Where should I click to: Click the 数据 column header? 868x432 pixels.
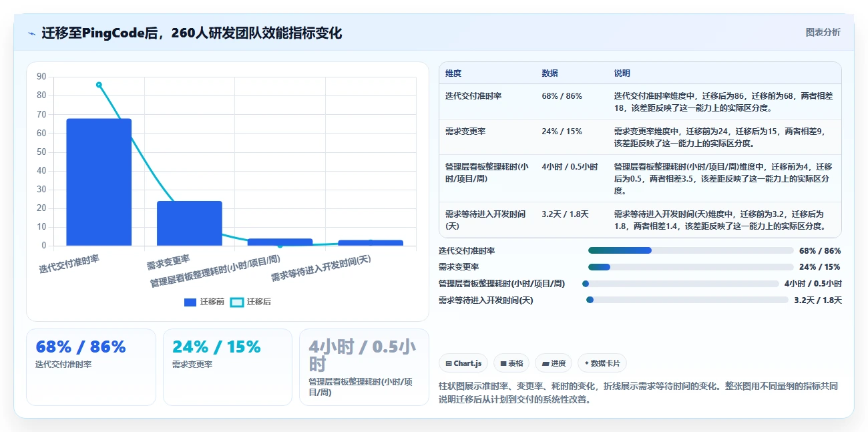[x=550, y=73]
